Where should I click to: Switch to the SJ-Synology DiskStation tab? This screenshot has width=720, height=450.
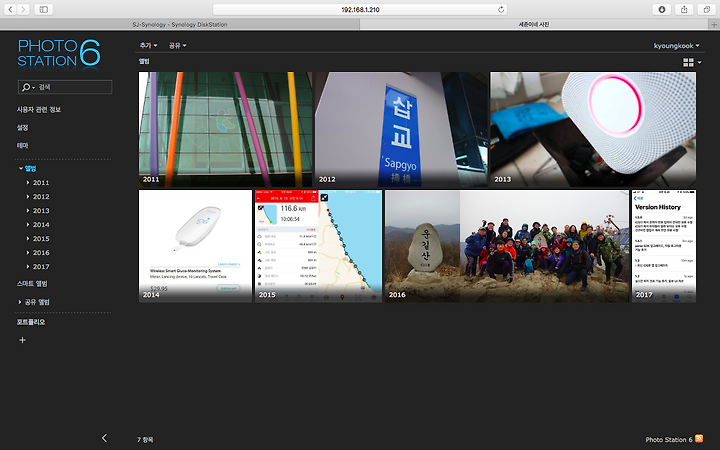pyautogui.click(x=180, y=24)
